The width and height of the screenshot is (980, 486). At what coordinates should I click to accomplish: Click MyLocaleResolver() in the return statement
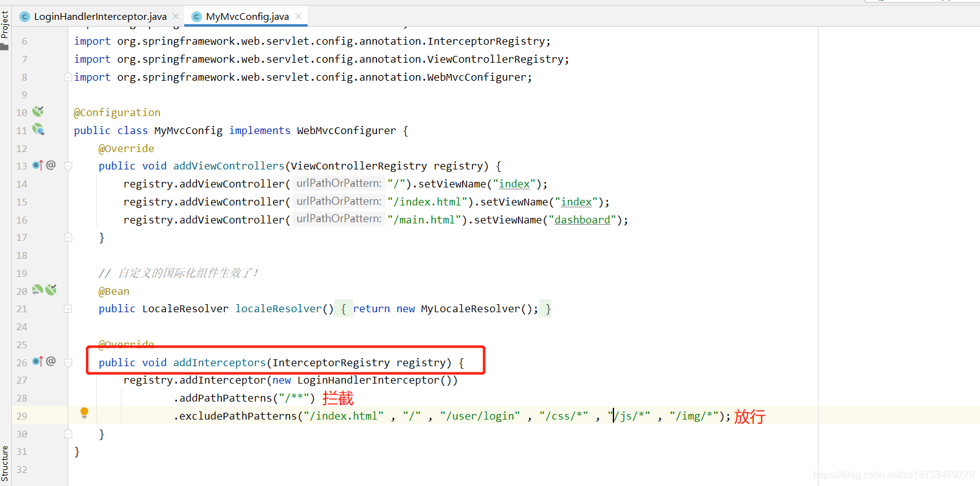point(476,308)
